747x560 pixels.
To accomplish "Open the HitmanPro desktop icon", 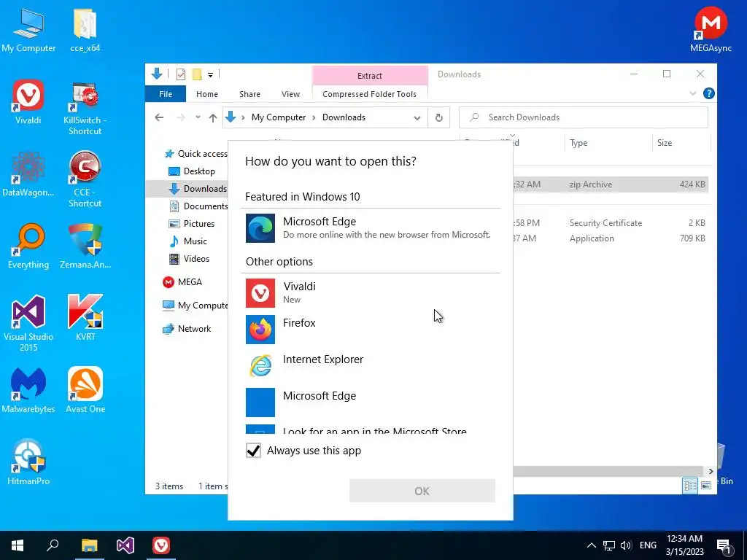I will tap(28, 462).
